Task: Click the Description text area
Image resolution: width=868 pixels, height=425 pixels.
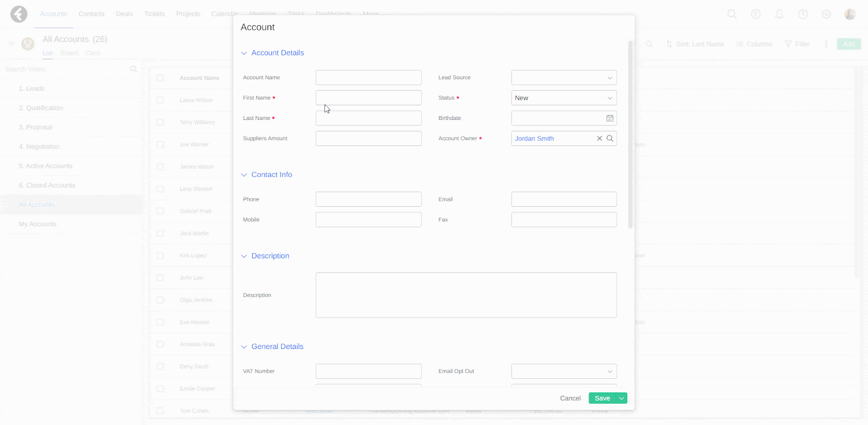Action: click(x=466, y=295)
